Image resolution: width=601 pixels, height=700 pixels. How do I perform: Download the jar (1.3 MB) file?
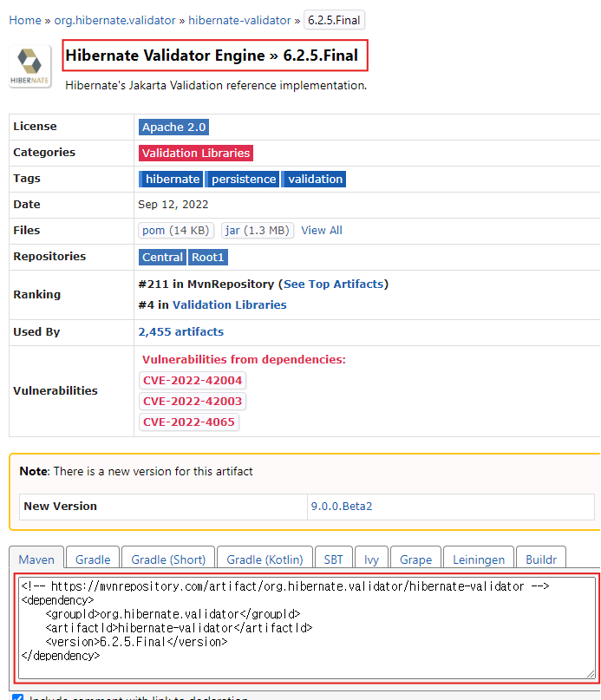258,231
